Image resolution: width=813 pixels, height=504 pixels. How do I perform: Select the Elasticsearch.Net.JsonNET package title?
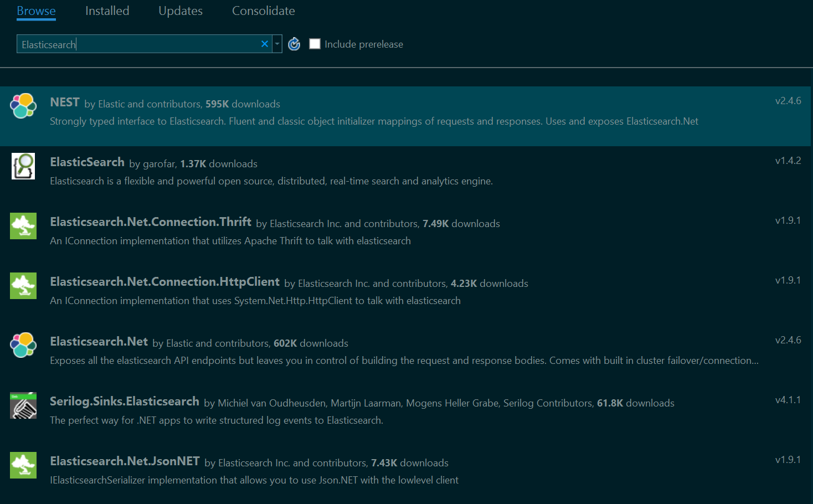click(125, 461)
